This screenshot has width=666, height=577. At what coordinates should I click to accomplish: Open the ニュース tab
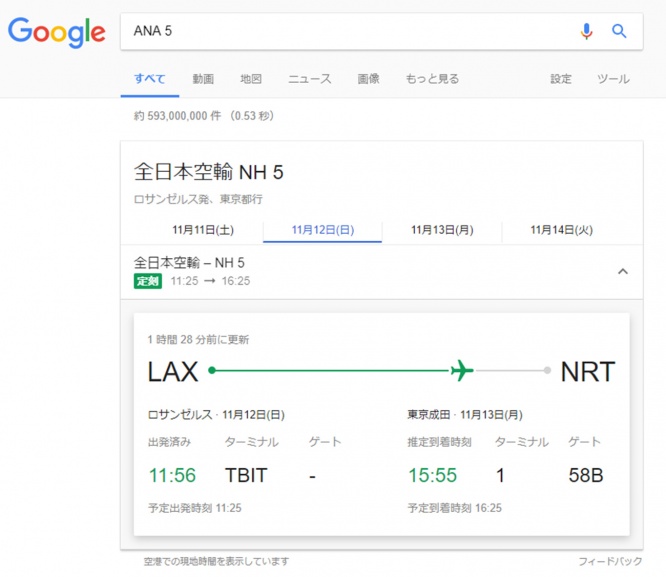(310, 79)
